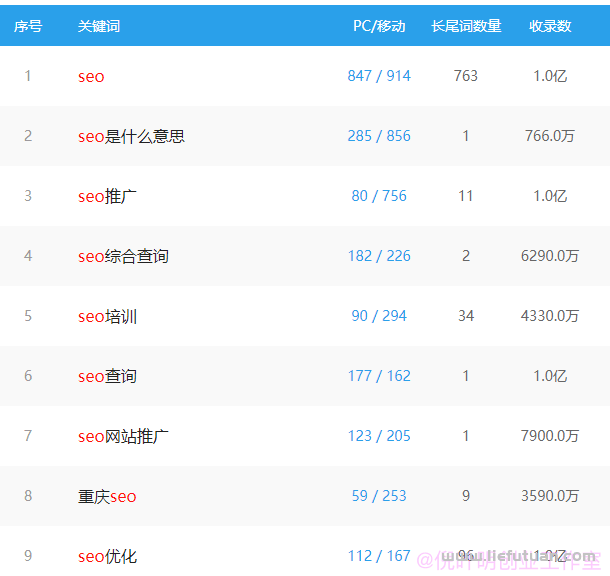Open the keyword link 'seo' in row 1

click(x=91, y=76)
